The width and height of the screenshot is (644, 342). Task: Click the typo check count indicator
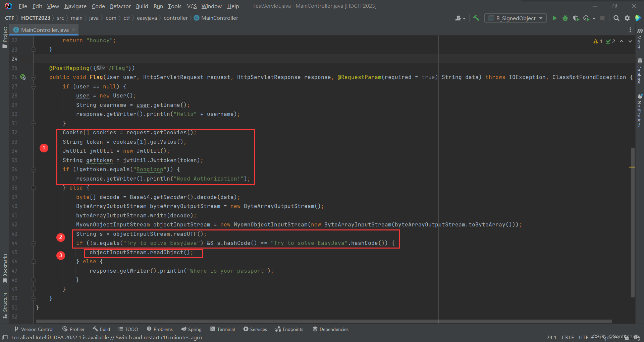pyautogui.click(x=610, y=41)
